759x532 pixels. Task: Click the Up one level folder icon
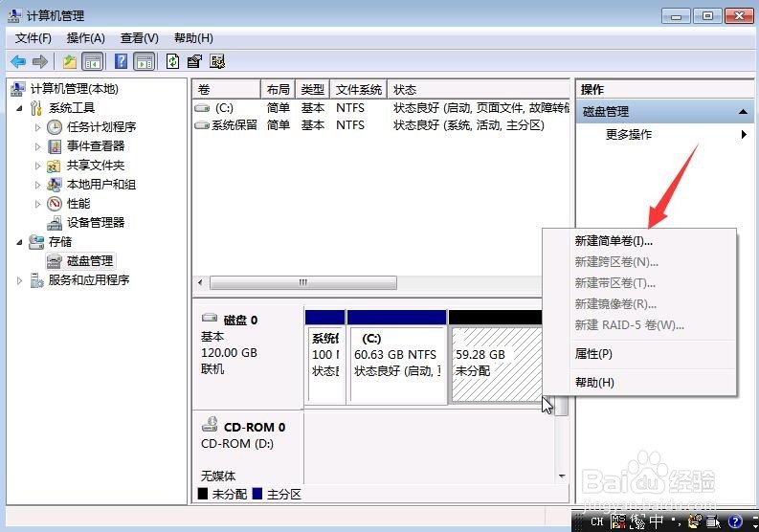pyautogui.click(x=70, y=61)
